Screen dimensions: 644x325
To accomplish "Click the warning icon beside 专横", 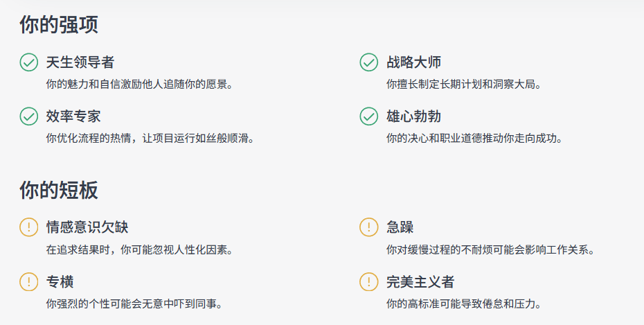I will pyautogui.click(x=28, y=282).
